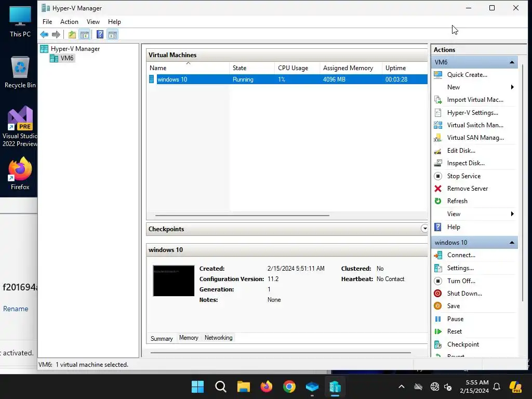Image resolution: width=532 pixels, height=399 pixels.
Task: Click the Quick Create icon in Actions
Action: coord(438,75)
